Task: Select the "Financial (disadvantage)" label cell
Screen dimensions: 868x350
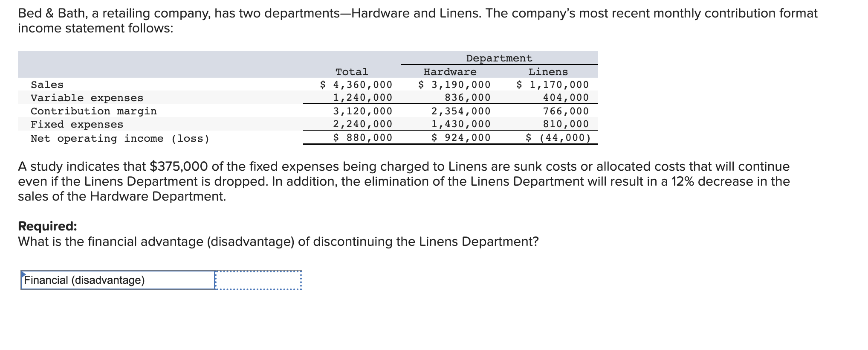Action: click(118, 280)
